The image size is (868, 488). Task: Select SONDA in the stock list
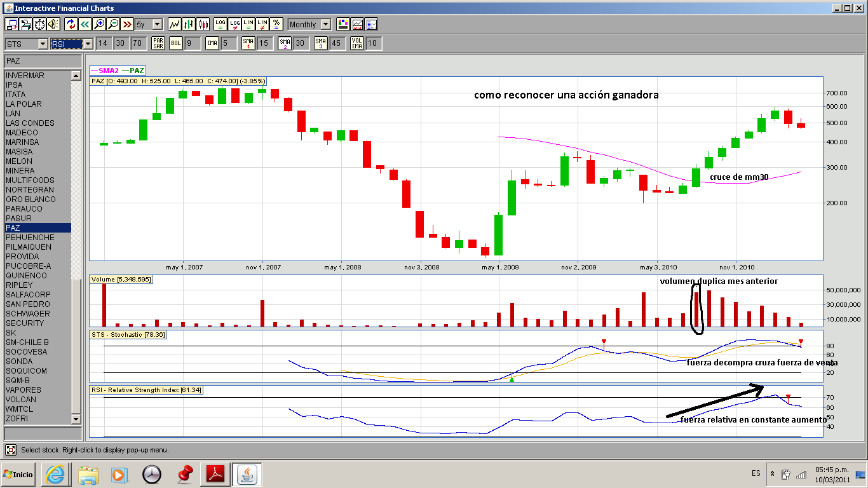coord(18,362)
